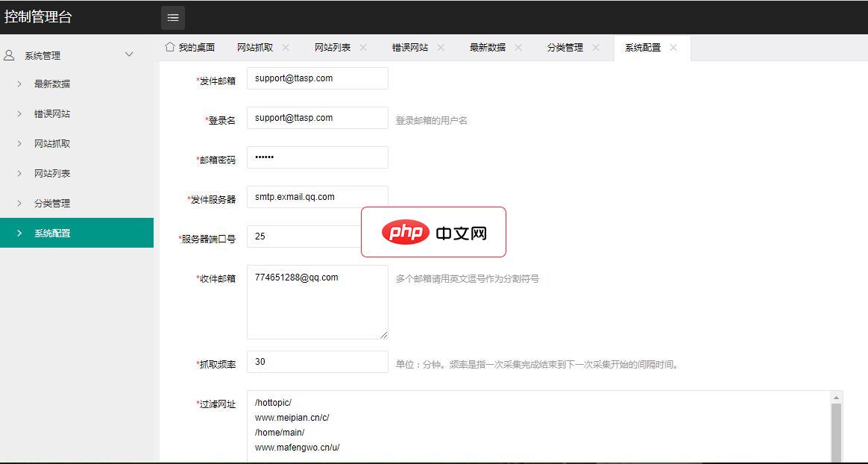Click the hint text 登录邮箱的用户名
Screen dimensions: 868x464
(x=432, y=120)
